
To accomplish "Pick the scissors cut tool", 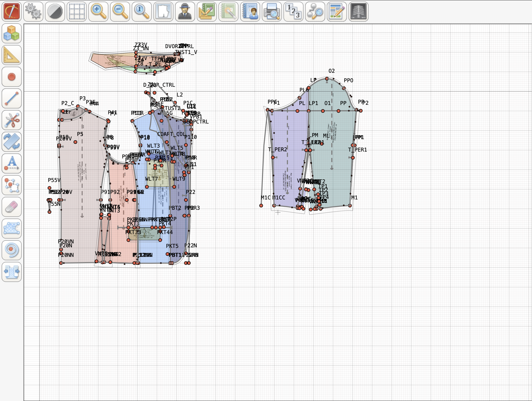I will click(12, 120).
